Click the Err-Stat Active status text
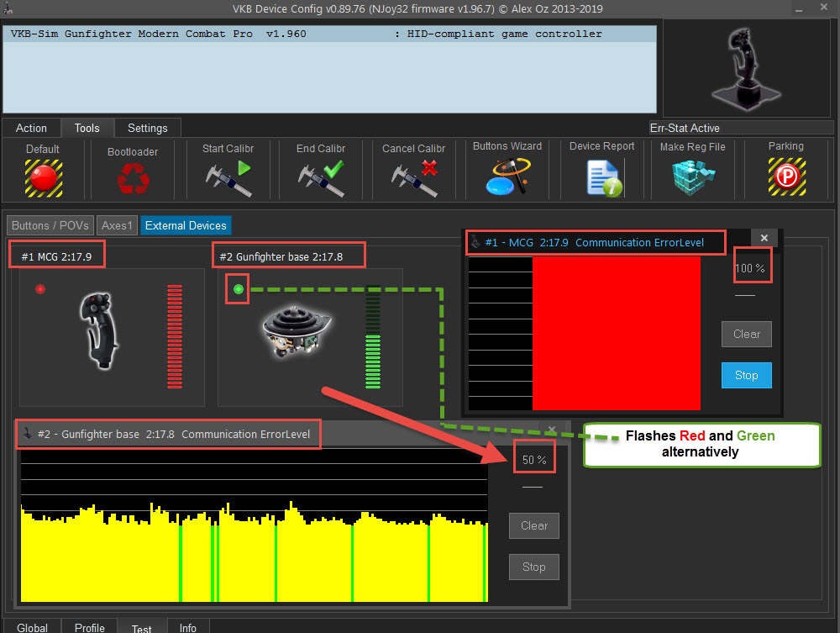Viewport: 840px width, 633px height. (x=685, y=128)
